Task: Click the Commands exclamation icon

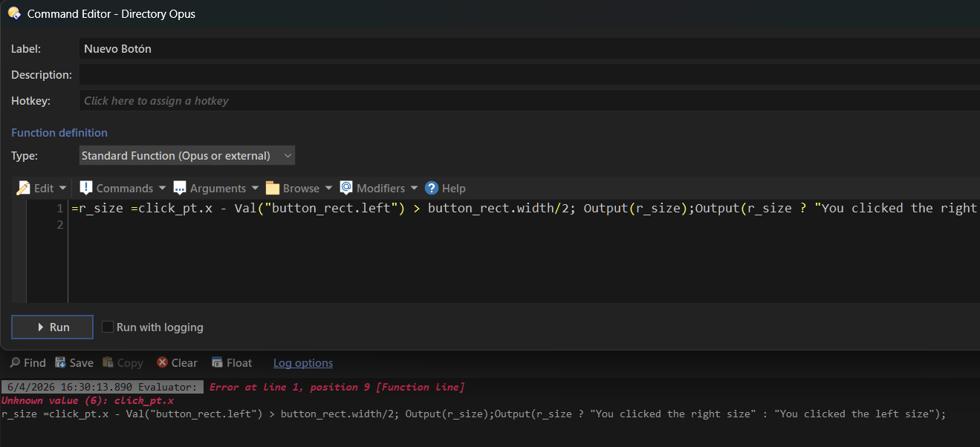Action: (86, 188)
